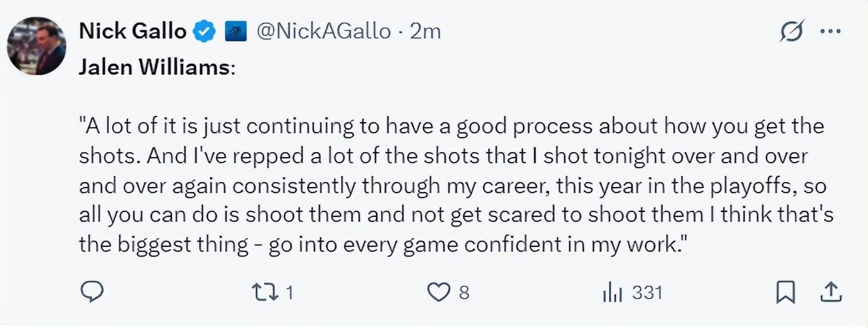Click the blue verified checkmark badge

[x=205, y=31]
